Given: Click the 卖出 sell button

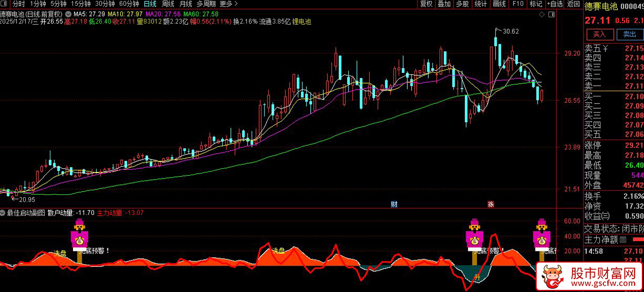Looking at the screenshot, I should click(629, 35).
